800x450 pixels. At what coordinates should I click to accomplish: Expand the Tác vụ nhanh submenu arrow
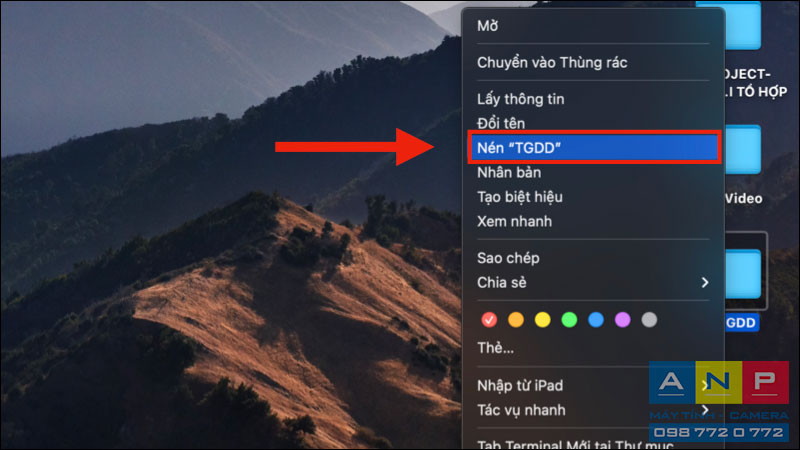tap(705, 410)
